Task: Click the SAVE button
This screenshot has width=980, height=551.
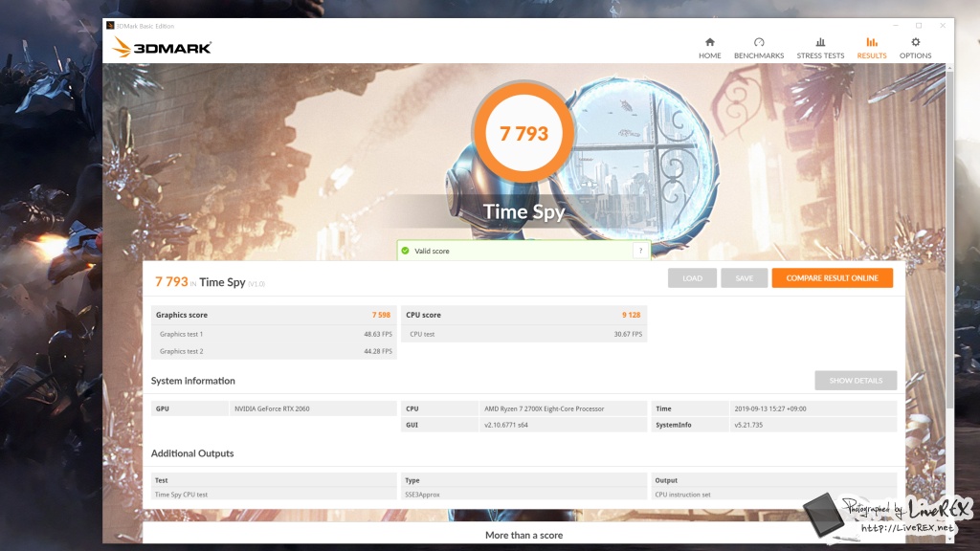Action: pyautogui.click(x=744, y=278)
